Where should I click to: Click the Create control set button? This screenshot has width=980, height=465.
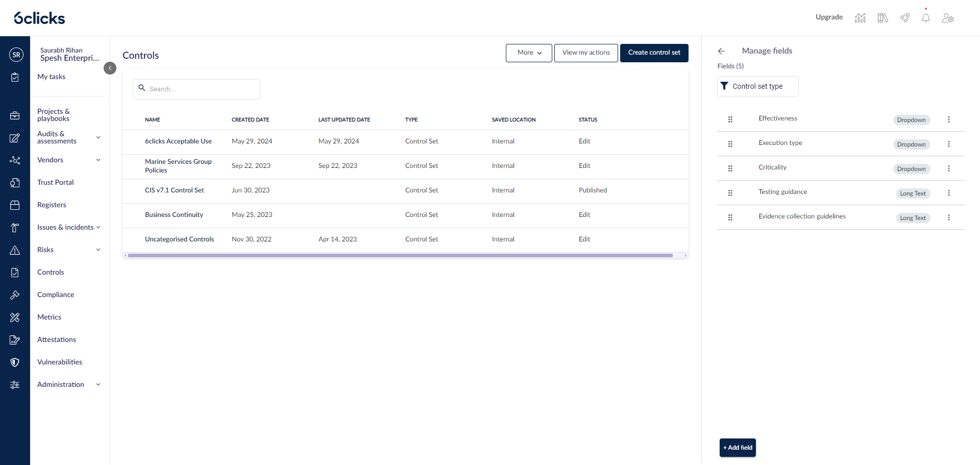click(654, 53)
